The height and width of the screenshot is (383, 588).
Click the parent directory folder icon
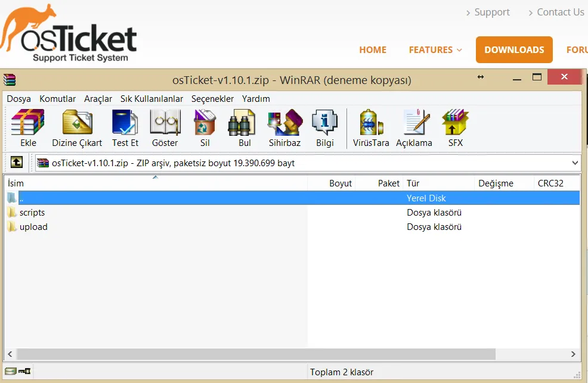(12, 197)
